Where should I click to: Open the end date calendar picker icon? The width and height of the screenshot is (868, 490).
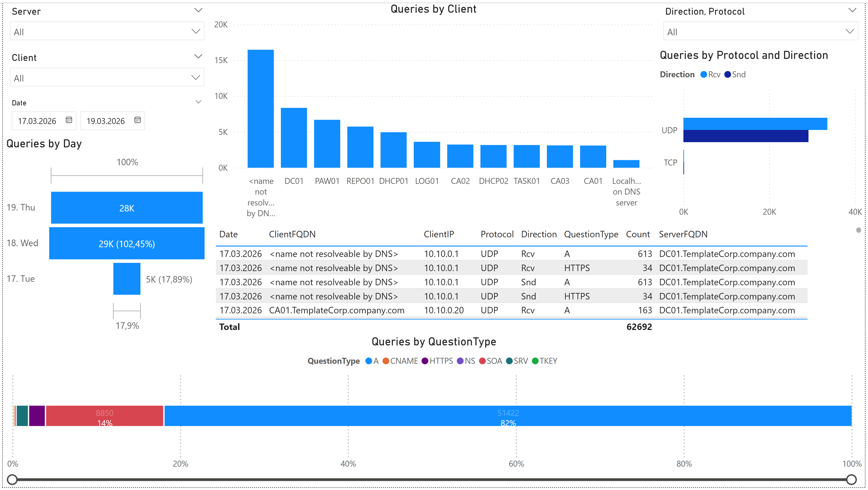point(137,120)
